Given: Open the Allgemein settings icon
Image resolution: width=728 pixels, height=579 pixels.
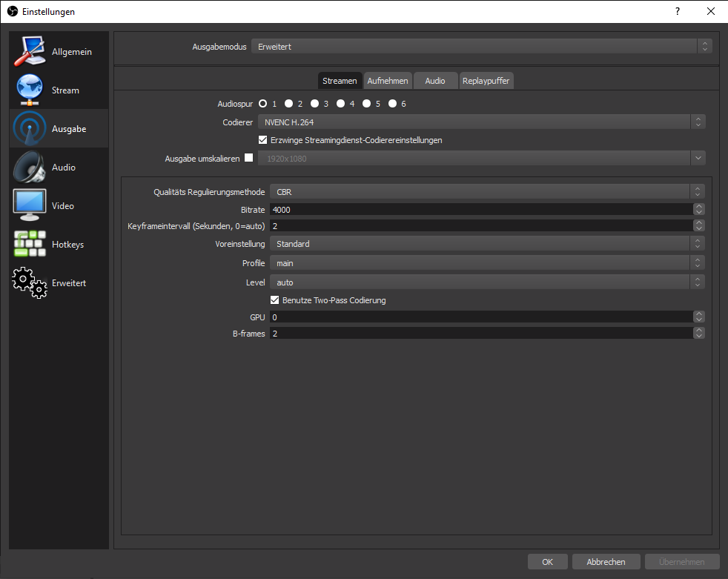Looking at the screenshot, I should [30, 52].
